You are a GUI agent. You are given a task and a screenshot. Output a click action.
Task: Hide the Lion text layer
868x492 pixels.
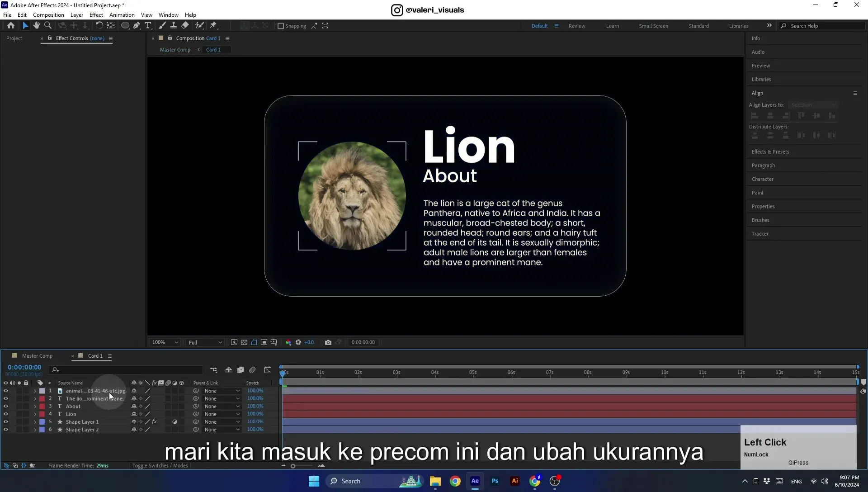click(6, 414)
